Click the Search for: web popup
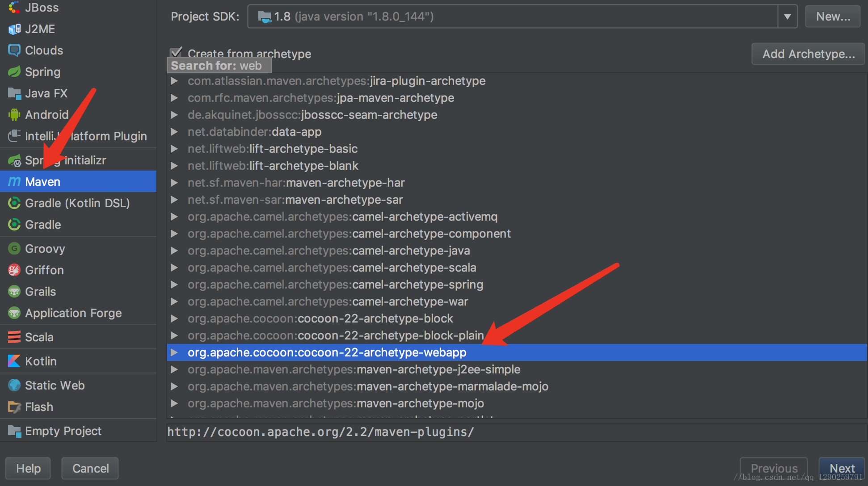 tap(219, 66)
